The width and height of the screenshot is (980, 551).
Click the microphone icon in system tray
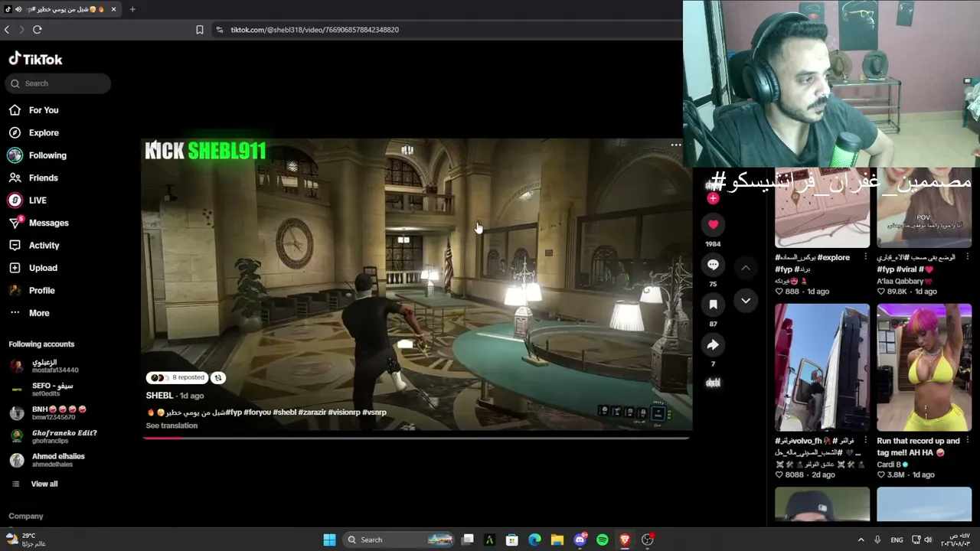tap(877, 540)
